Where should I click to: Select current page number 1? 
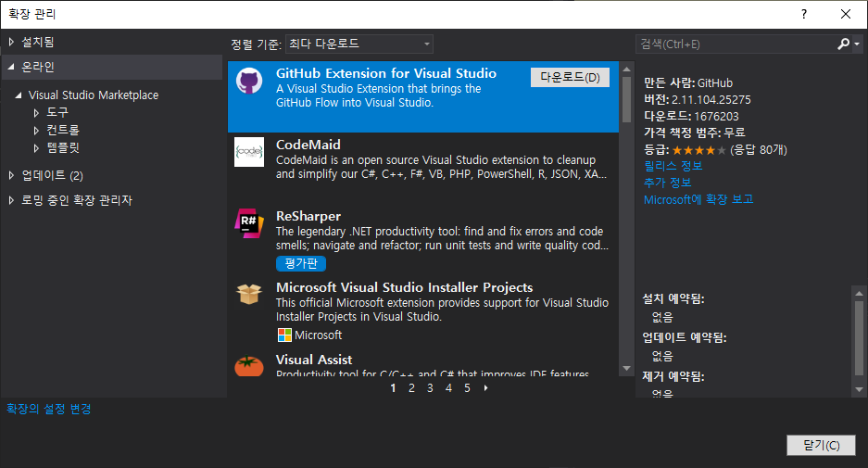[393, 388]
